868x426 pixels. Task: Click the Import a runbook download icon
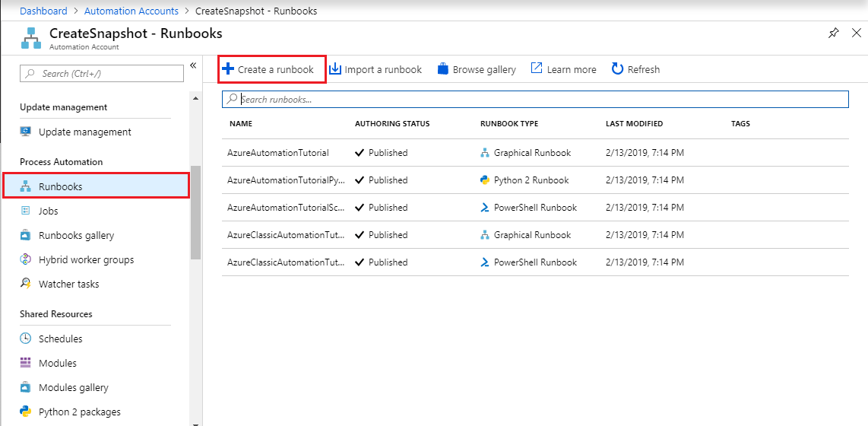(x=335, y=69)
